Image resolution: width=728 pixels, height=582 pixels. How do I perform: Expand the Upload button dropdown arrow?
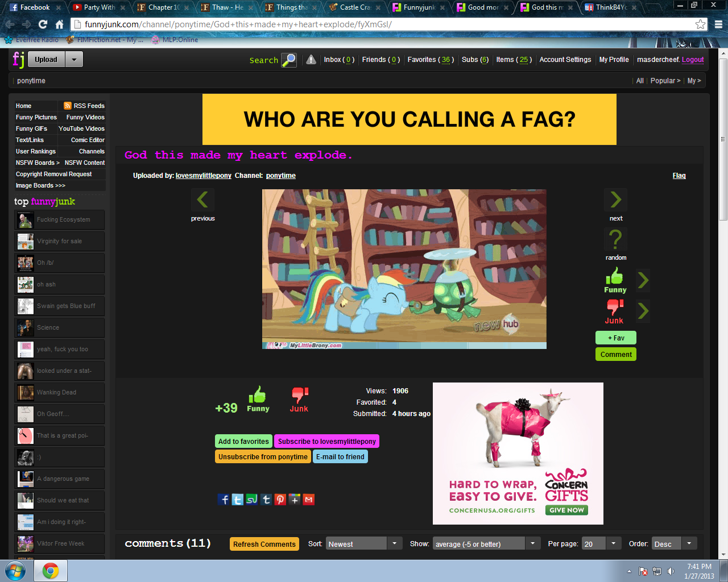74,60
